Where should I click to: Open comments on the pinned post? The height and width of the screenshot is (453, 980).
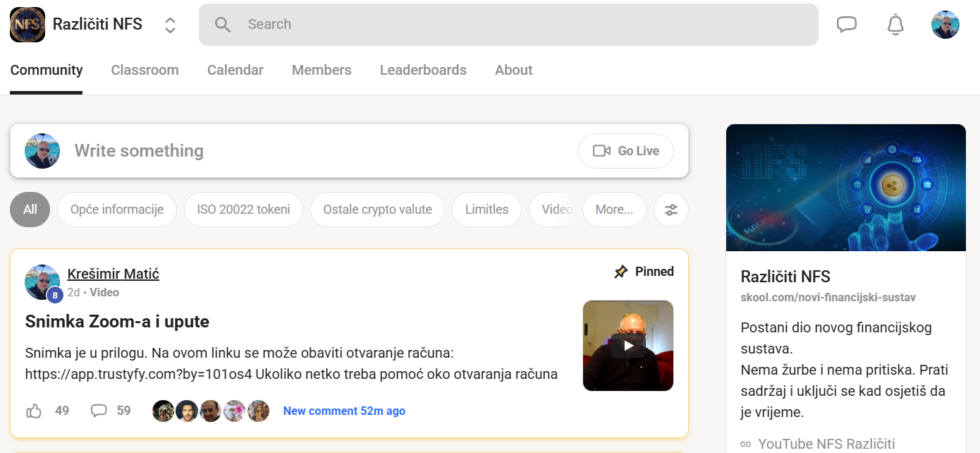[x=99, y=411]
